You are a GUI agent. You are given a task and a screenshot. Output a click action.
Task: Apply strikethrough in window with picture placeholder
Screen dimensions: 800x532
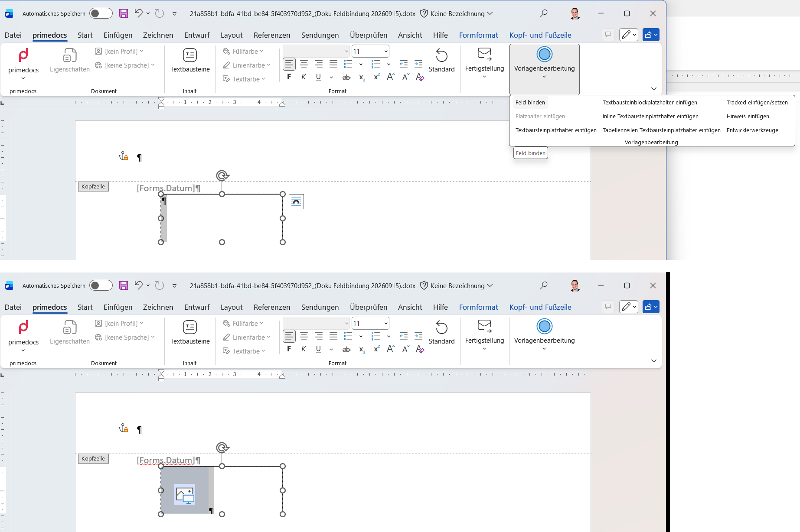pos(346,349)
